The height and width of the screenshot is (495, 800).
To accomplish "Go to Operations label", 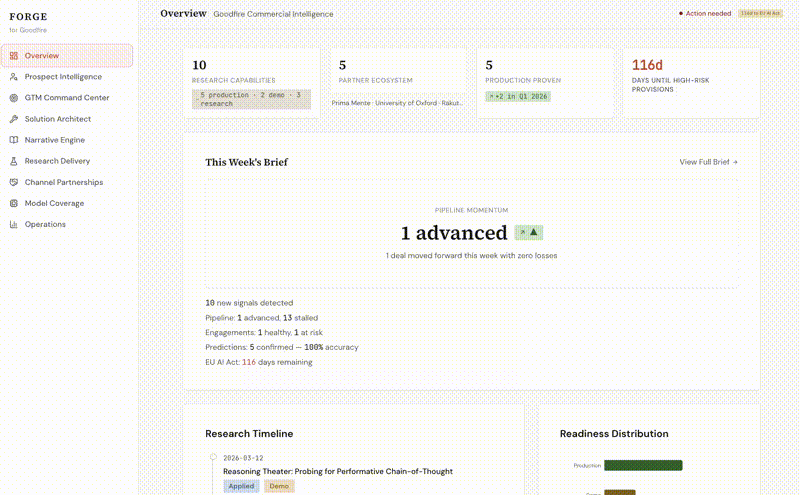I will click(x=45, y=224).
